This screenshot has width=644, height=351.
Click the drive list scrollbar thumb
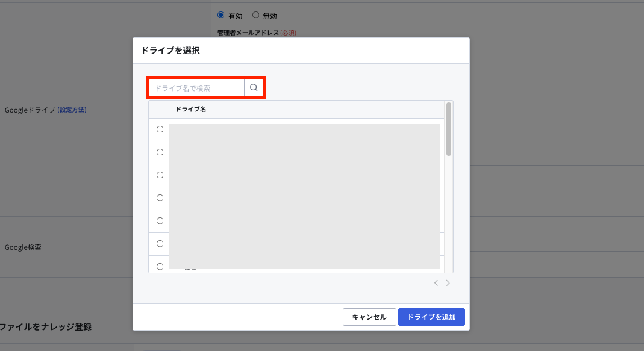click(x=448, y=129)
